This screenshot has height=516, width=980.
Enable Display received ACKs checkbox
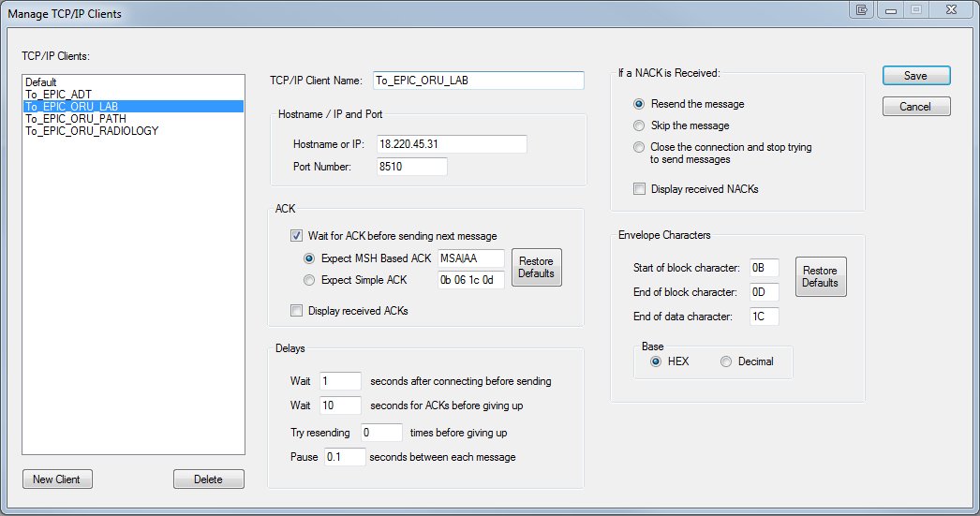coord(296,311)
